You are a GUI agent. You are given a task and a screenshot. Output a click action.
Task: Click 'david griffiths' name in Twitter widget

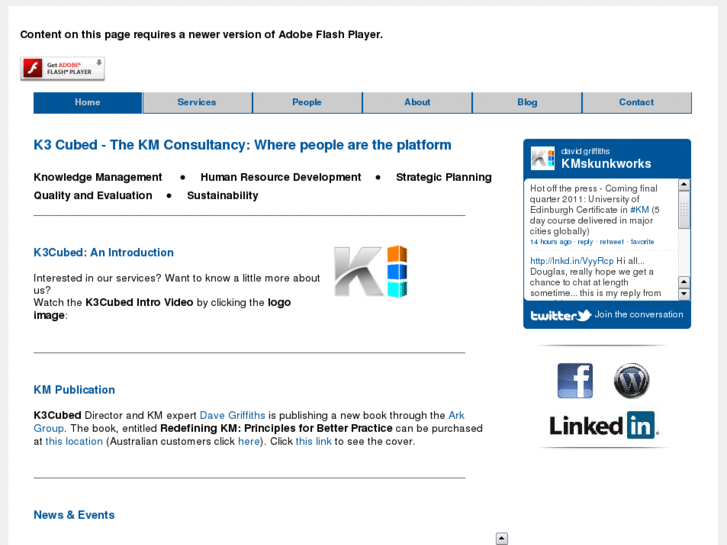coord(585,151)
